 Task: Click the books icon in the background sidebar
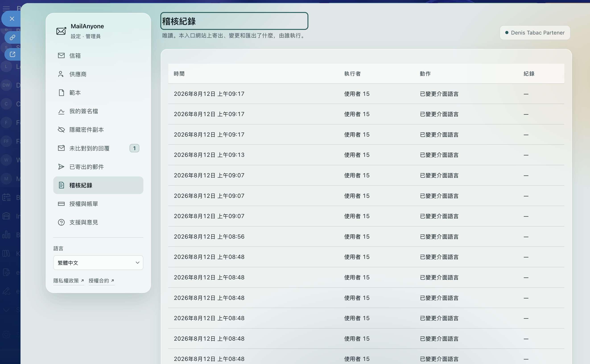[x=6, y=254]
